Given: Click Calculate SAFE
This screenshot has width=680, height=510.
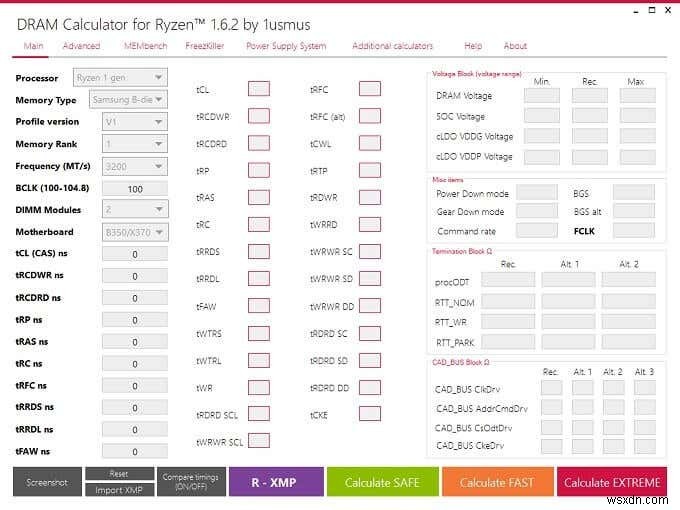Looking at the screenshot, I should [x=383, y=482].
